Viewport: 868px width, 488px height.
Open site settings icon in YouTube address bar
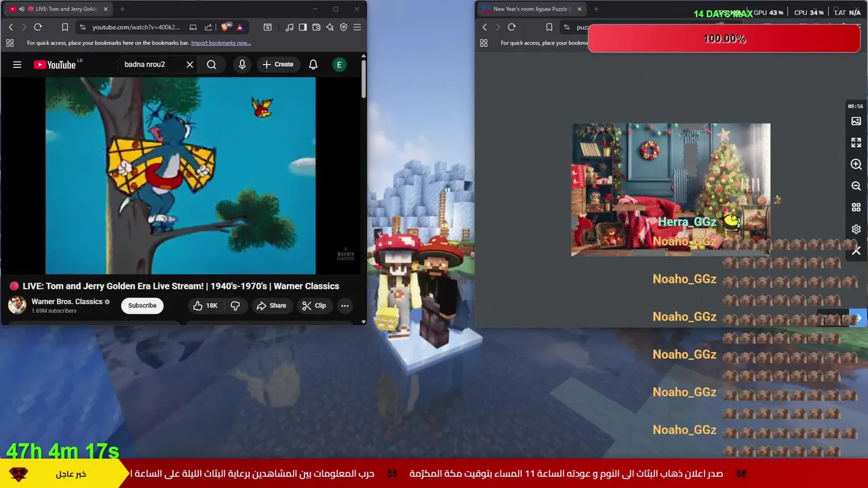click(x=83, y=27)
